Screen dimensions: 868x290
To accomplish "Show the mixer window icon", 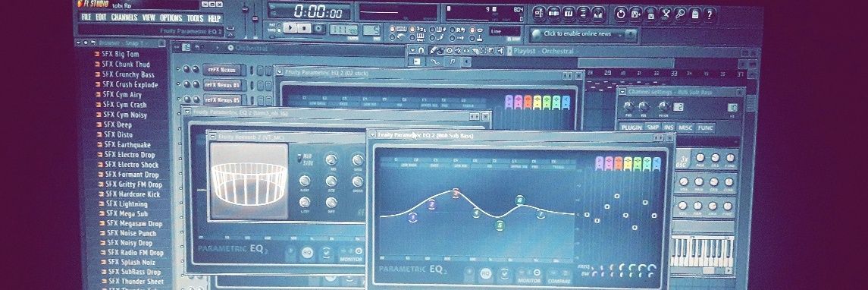I will pos(598,13).
